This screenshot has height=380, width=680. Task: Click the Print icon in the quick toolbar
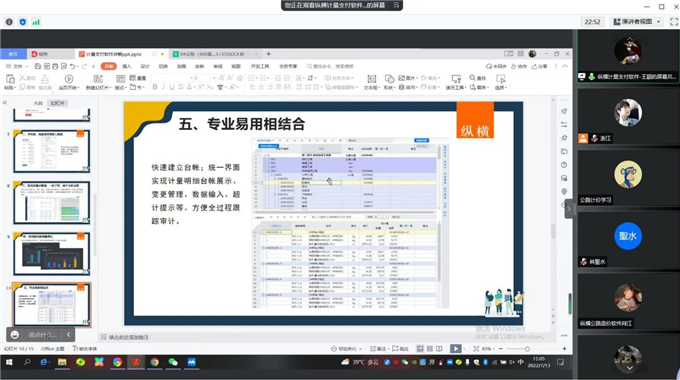click(x=55, y=66)
